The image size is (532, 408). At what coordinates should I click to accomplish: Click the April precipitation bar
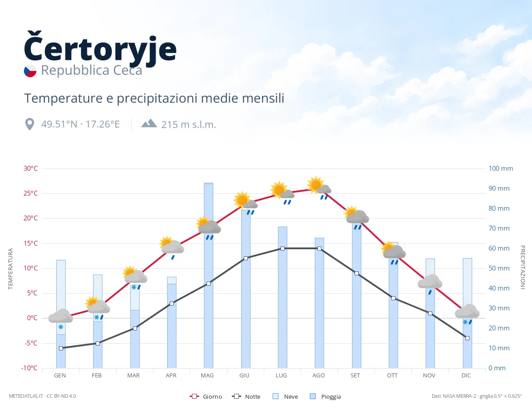(172, 322)
